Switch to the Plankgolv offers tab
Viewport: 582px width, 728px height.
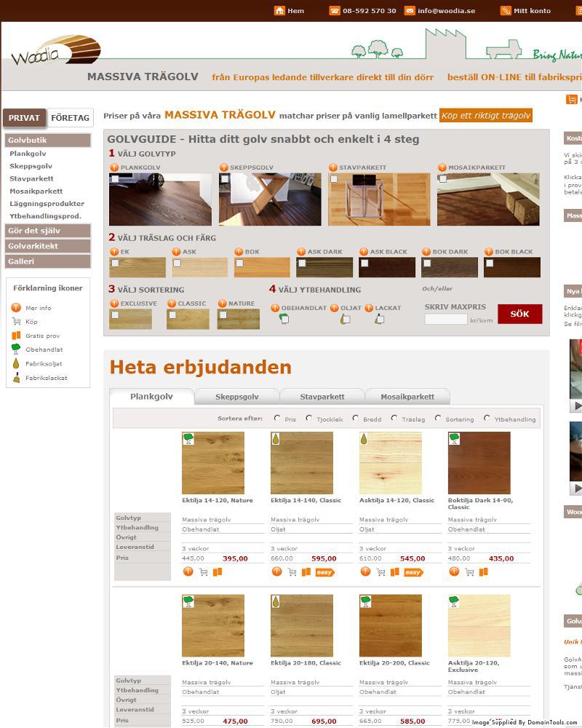point(151,397)
